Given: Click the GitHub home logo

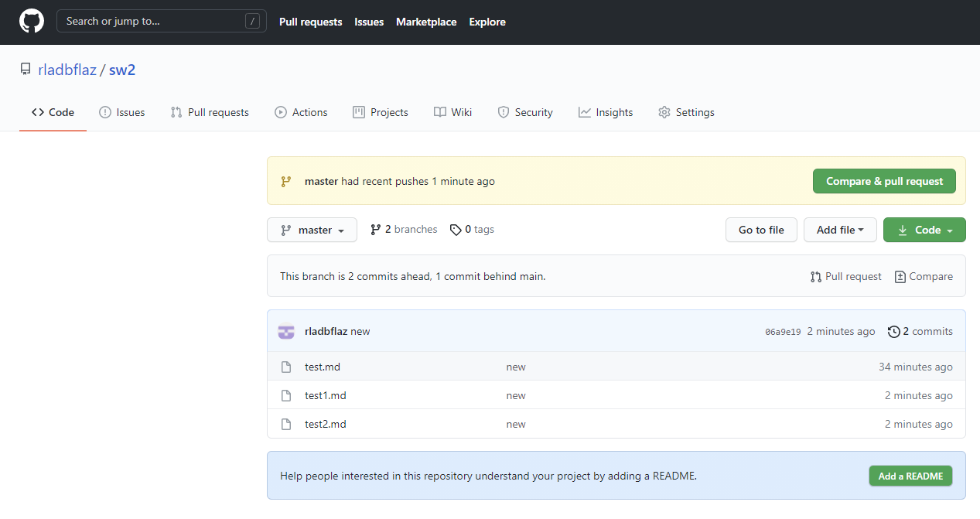Looking at the screenshot, I should 31,21.
